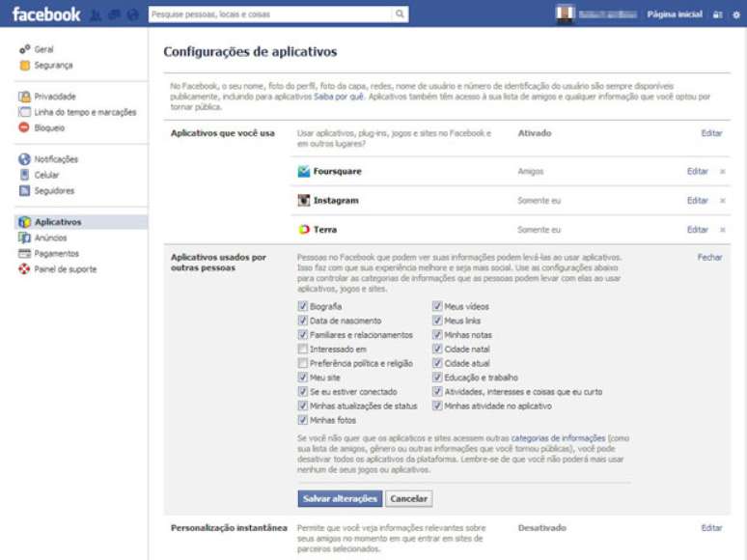Uncheck the Cidade atual checkbox
The image size is (747, 560).
[437, 363]
